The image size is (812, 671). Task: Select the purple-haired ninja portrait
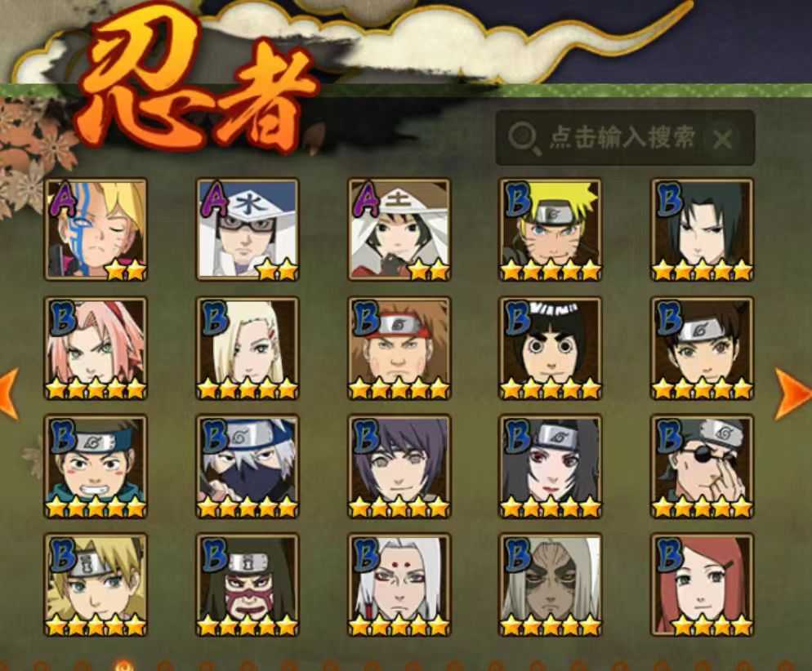point(399,467)
